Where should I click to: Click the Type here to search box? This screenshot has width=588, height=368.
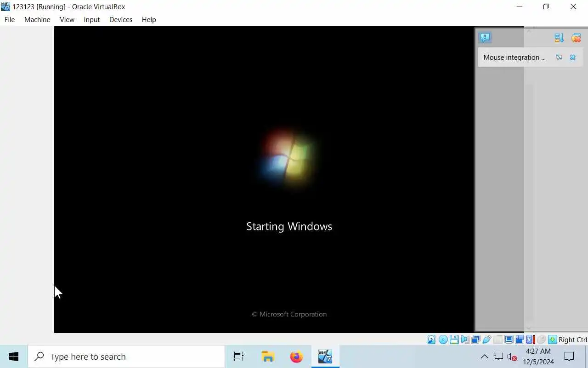tap(126, 356)
